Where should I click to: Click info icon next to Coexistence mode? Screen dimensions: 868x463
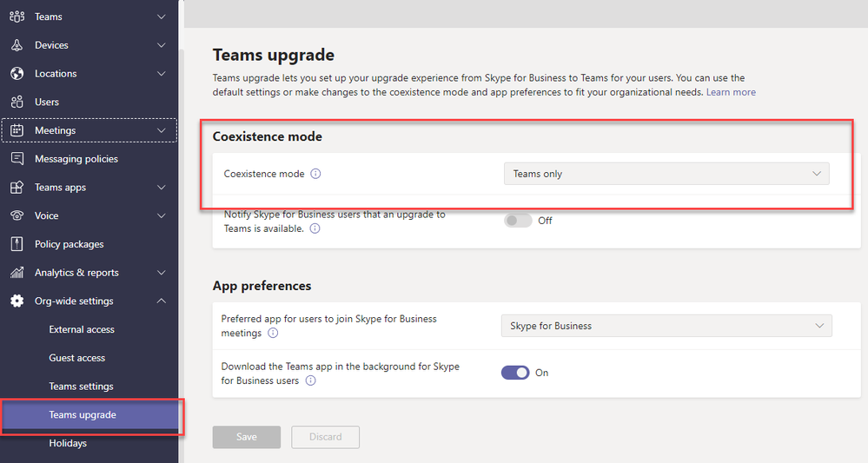[x=315, y=174]
